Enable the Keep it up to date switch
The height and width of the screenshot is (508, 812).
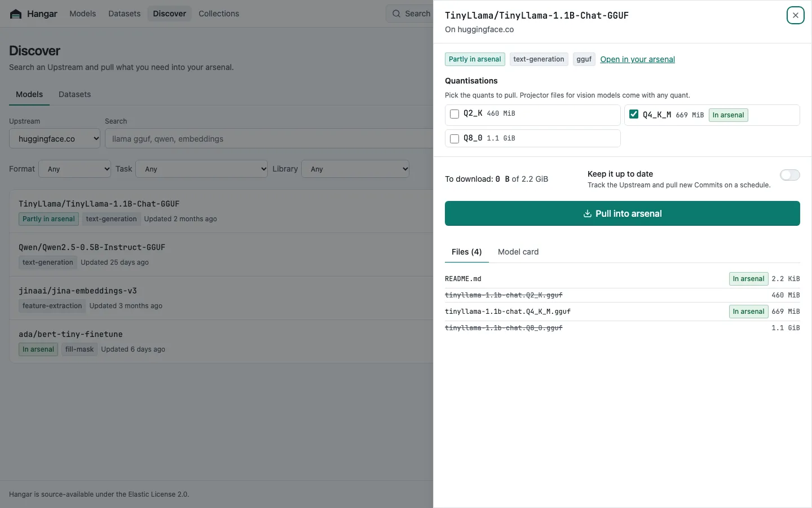(789, 175)
